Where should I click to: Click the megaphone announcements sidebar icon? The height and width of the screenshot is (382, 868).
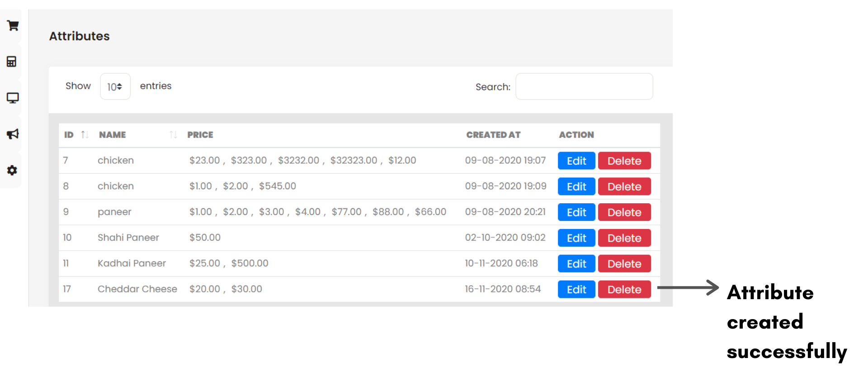tap(13, 134)
